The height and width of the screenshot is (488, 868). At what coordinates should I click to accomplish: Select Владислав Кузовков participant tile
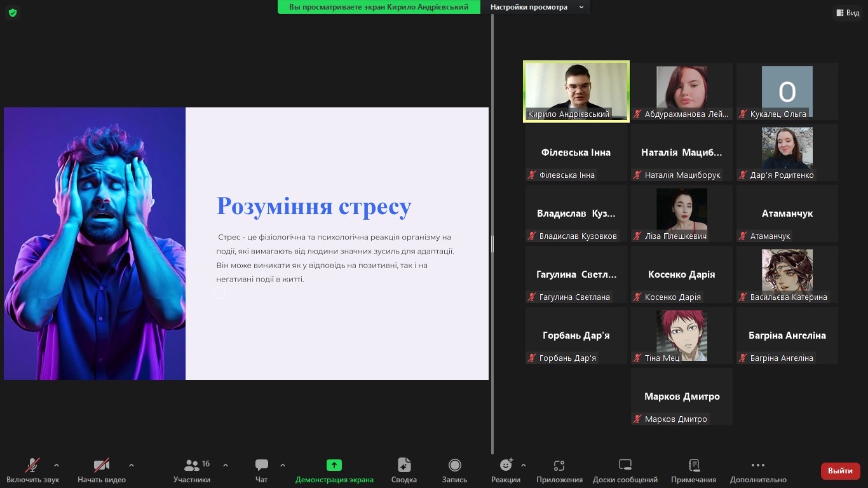tap(576, 213)
